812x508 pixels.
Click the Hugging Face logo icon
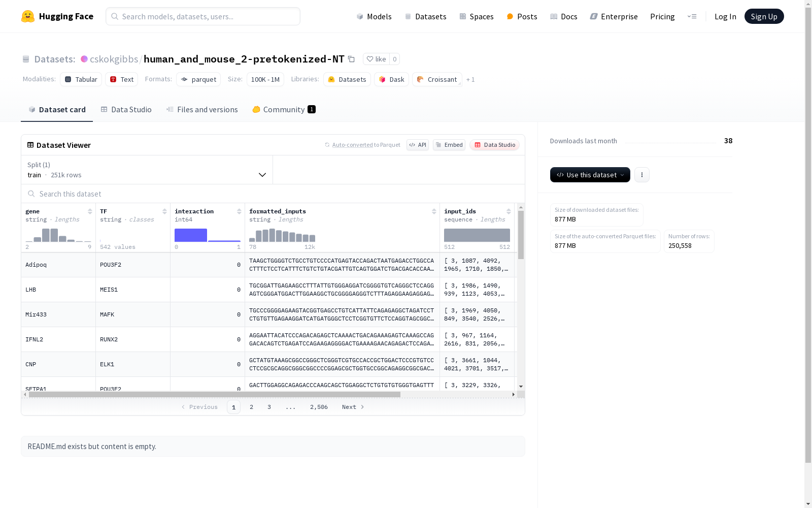(x=28, y=16)
